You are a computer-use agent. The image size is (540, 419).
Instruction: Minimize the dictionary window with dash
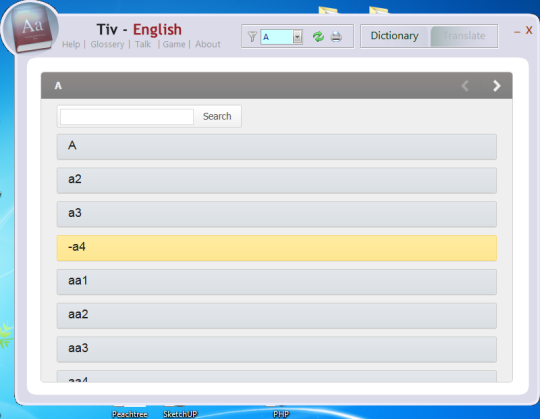pos(517,32)
